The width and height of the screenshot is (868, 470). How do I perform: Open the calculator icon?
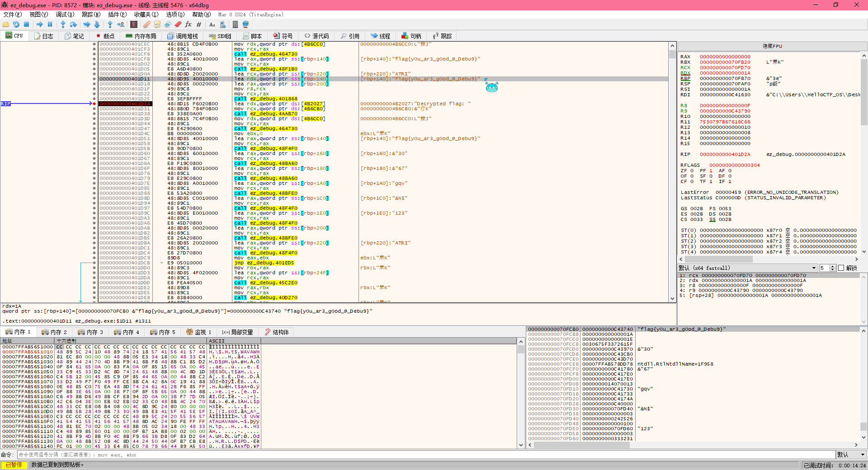235,24
